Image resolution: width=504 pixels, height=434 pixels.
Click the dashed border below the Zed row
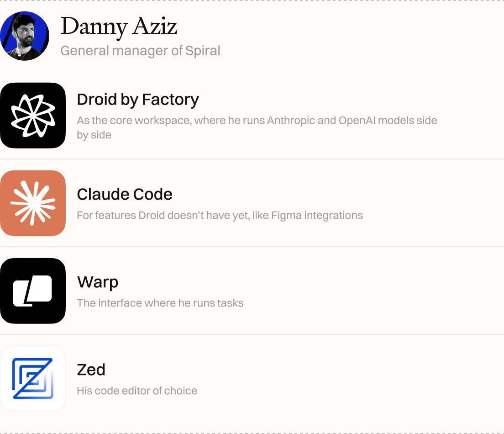[252, 433]
